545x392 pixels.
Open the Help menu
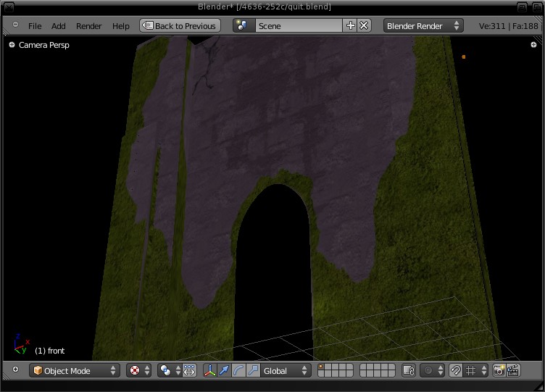pos(120,26)
